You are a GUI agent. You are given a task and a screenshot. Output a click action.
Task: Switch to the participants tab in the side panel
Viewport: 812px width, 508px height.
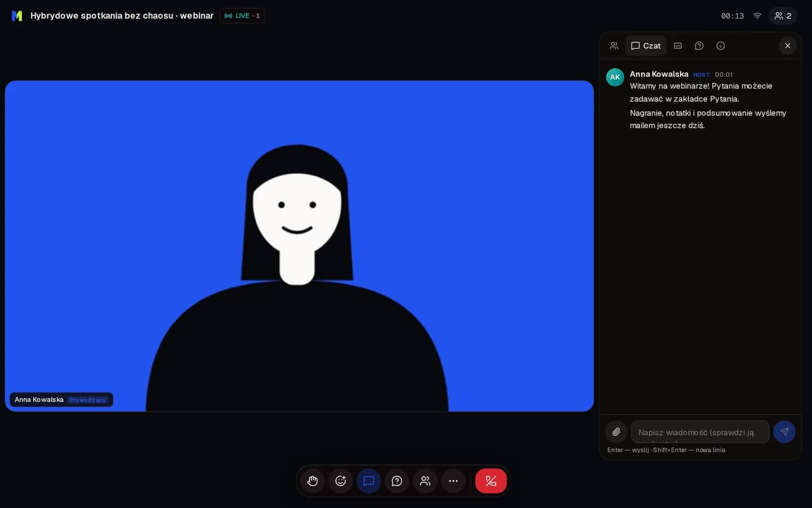click(x=614, y=46)
